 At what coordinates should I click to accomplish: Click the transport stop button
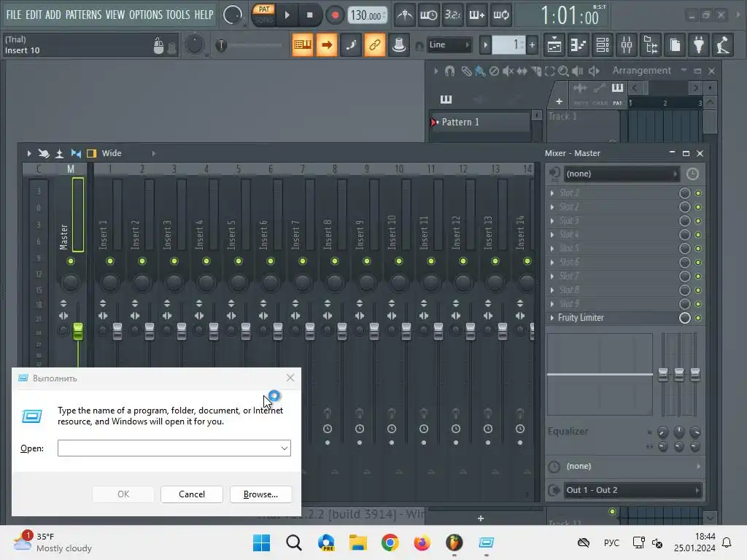[x=309, y=15]
